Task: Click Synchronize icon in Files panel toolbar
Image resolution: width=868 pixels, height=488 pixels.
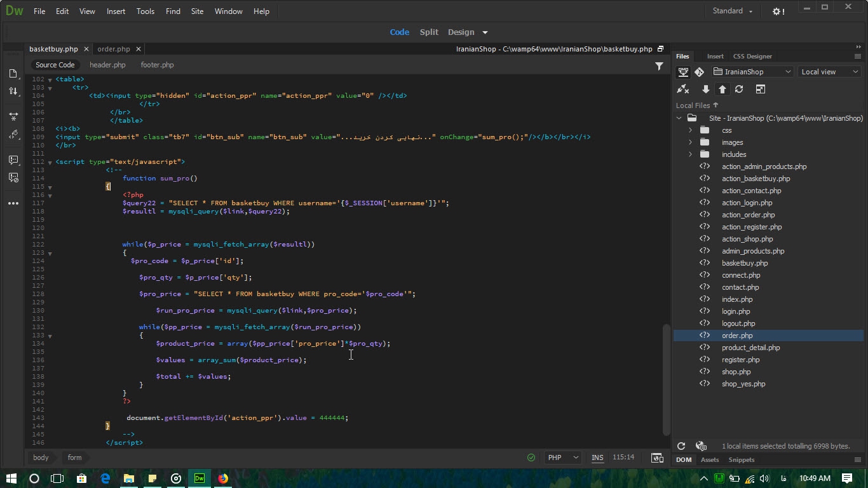Action: (x=739, y=90)
